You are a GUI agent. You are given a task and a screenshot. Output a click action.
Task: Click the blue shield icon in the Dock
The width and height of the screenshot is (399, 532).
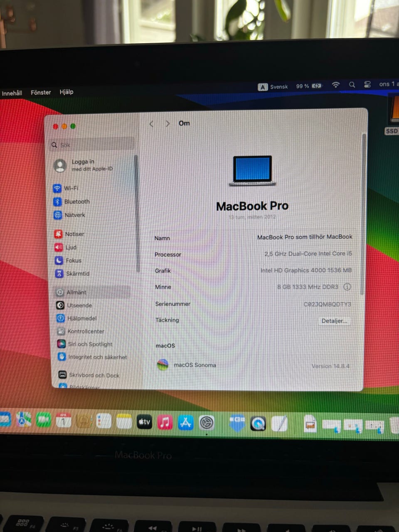237,423
